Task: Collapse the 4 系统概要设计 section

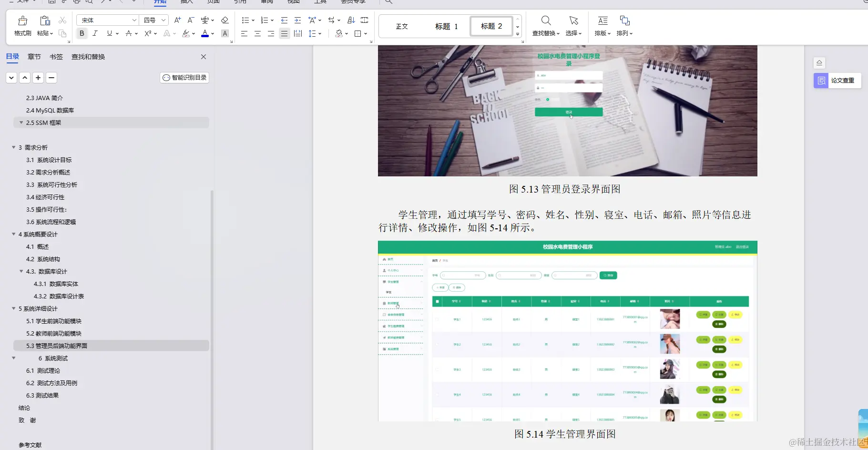Action: [x=13, y=234]
